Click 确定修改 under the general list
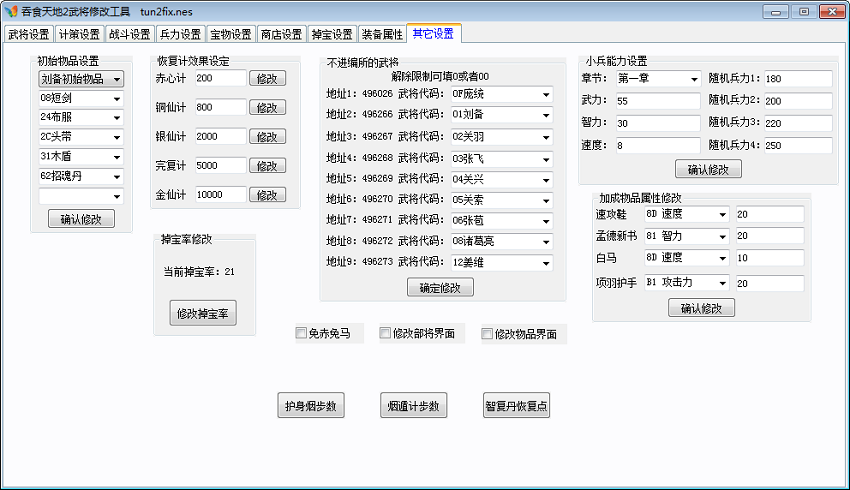The height and width of the screenshot is (490, 850). [x=440, y=288]
